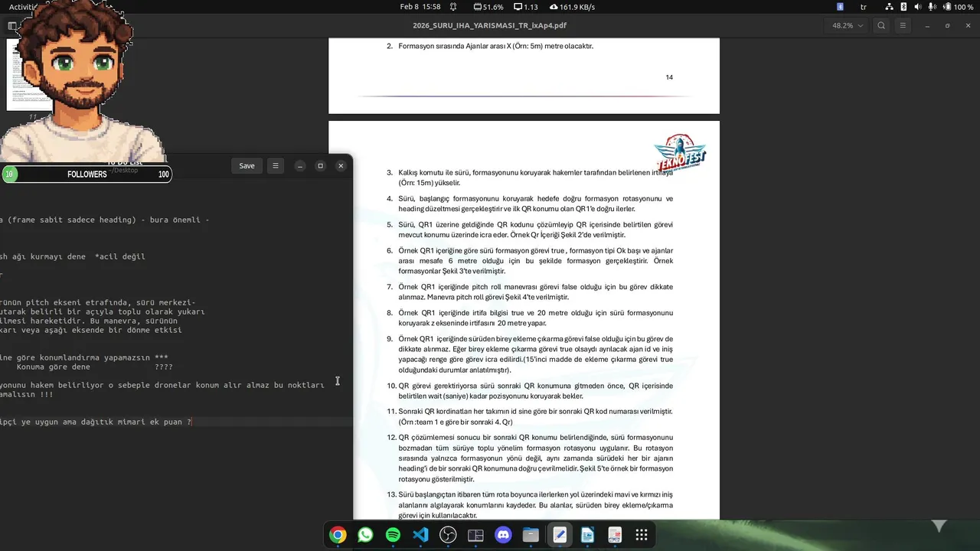This screenshot has height=551, width=980.
Task: Open Visual Studio Code from the dock
Action: pos(420,535)
